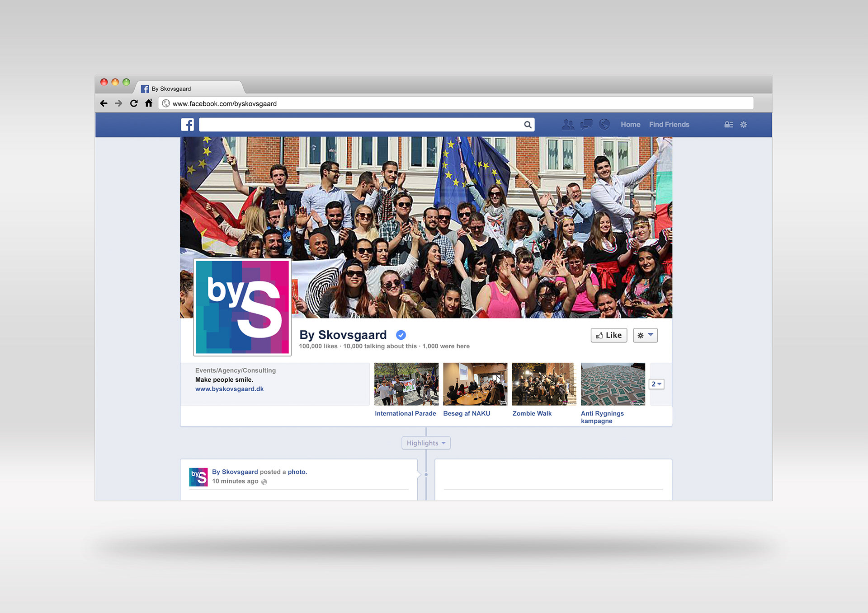Open the Zombie Walk thumbnail

click(x=544, y=384)
